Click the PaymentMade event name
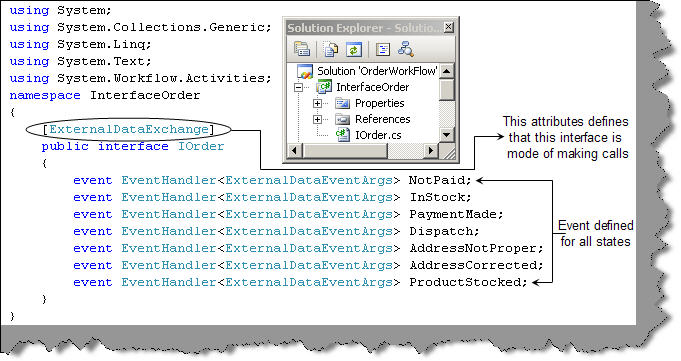The height and width of the screenshot is (361, 681). 453,214
